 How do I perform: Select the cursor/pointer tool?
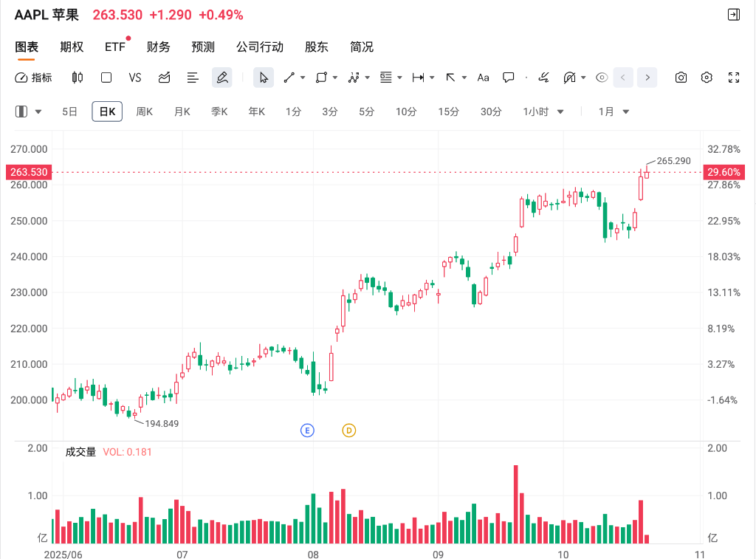264,77
